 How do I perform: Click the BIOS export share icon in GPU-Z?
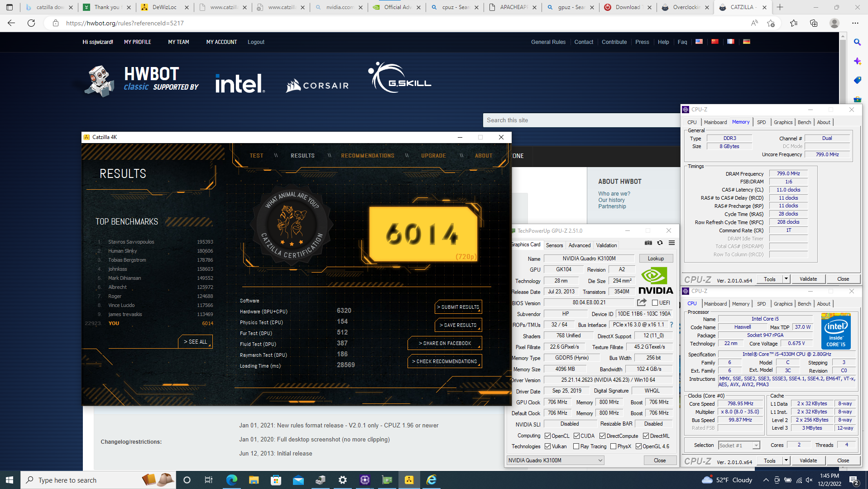[642, 302]
